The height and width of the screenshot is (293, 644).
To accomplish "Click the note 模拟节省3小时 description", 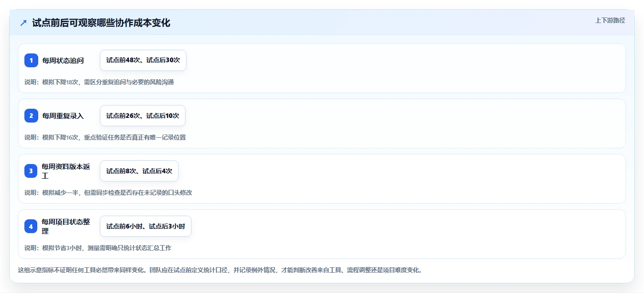I will pos(98,248).
